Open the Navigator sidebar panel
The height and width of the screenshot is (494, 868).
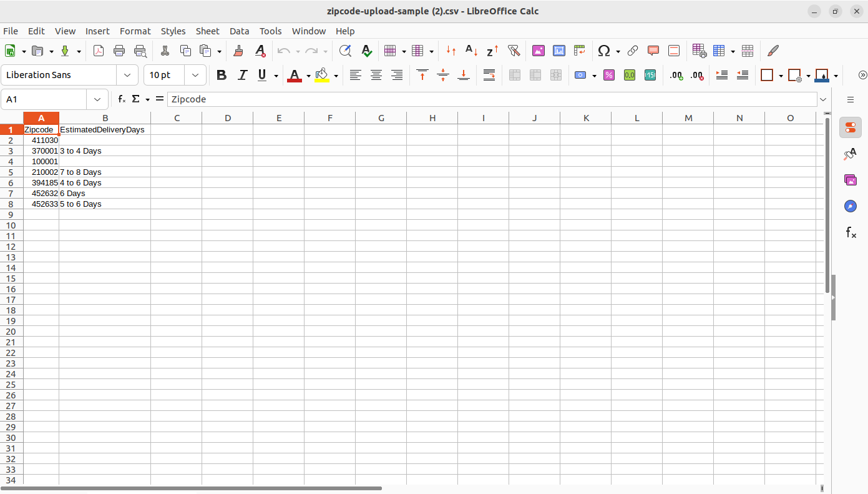[x=850, y=206]
